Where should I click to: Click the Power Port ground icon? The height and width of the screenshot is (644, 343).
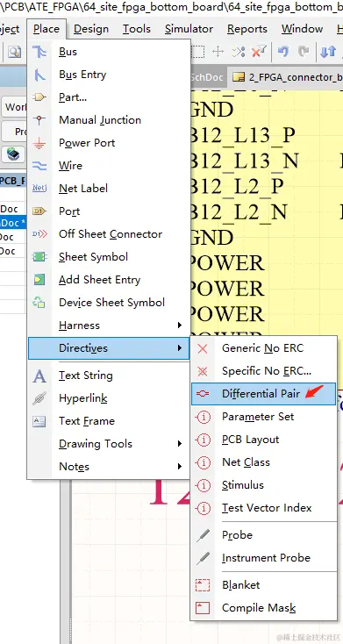(39, 143)
